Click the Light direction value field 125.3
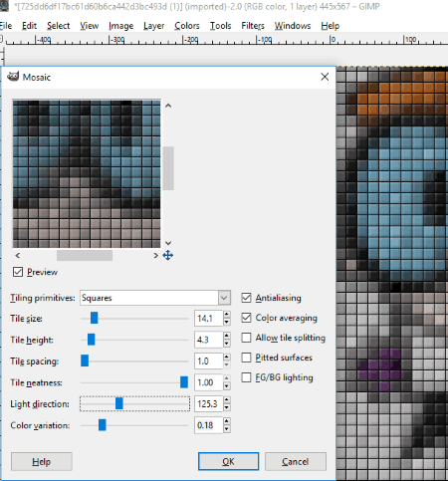Viewport: 448px width, 481px height. click(208, 404)
